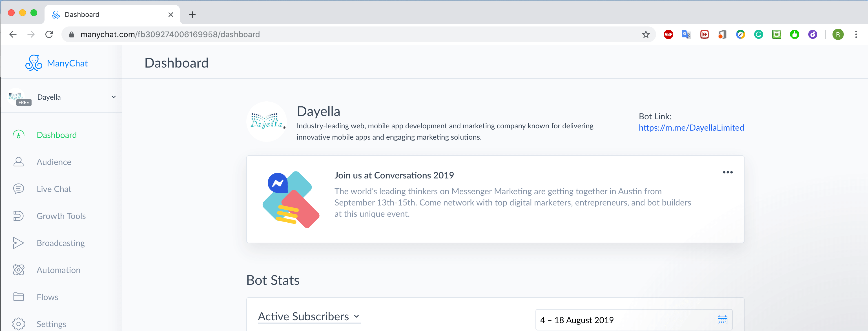Click the browser forward arrow
868x331 pixels.
point(31,34)
